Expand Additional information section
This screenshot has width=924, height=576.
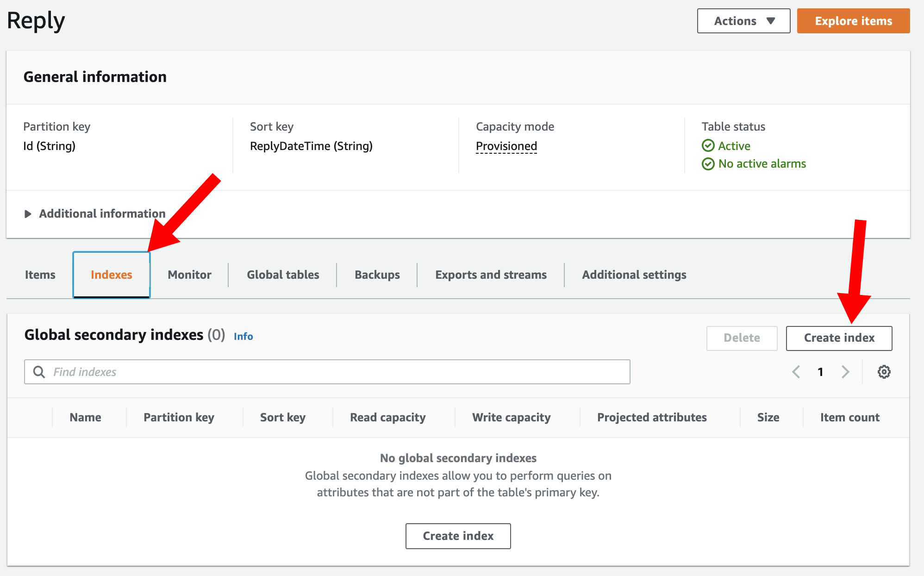tap(95, 214)
